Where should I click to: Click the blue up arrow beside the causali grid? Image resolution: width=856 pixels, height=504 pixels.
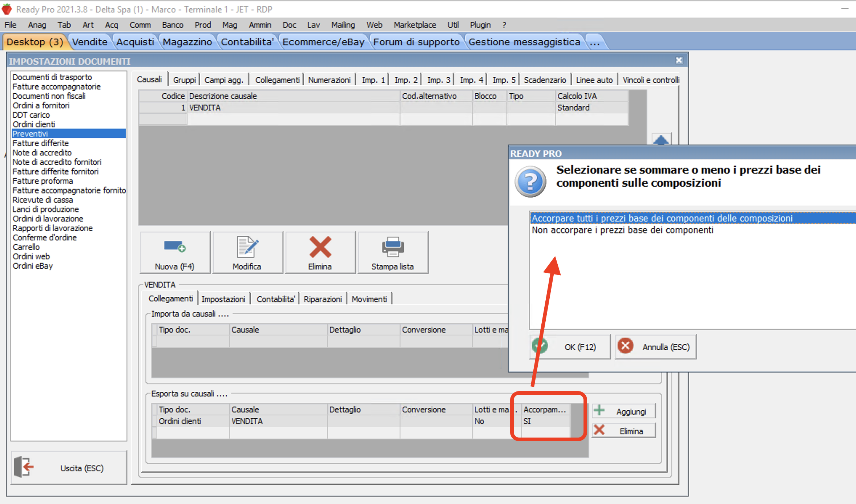pyautogui.click(x=661, y=139)
